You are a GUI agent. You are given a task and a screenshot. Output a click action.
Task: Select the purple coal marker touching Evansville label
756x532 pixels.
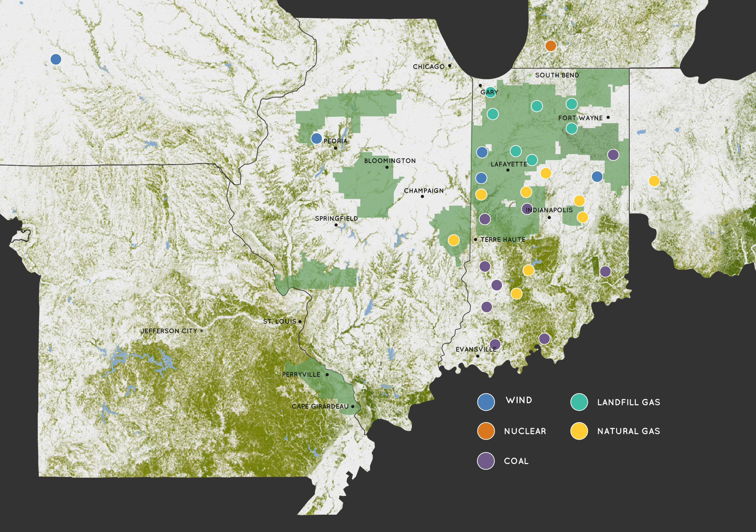(x=495, y=344)
